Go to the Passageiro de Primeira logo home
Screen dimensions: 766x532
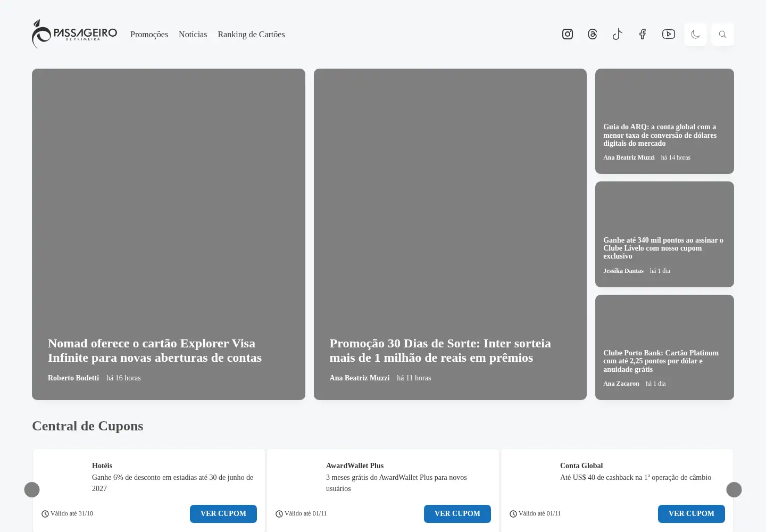pos(74,34)
